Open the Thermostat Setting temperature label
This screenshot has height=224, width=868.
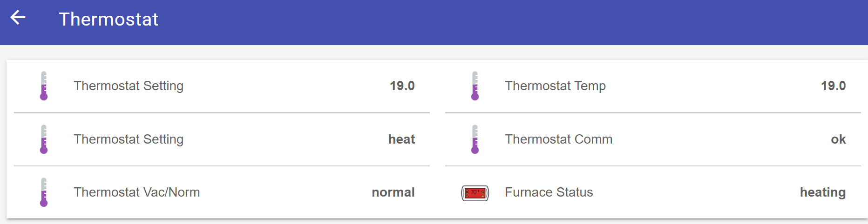pyautogui.click(x=129, y=86)
